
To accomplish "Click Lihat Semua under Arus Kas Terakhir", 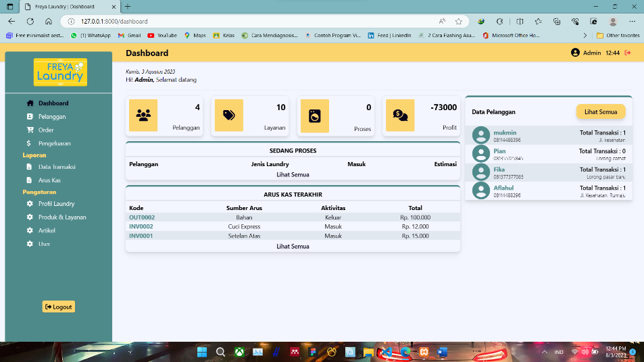I will 293,247.
